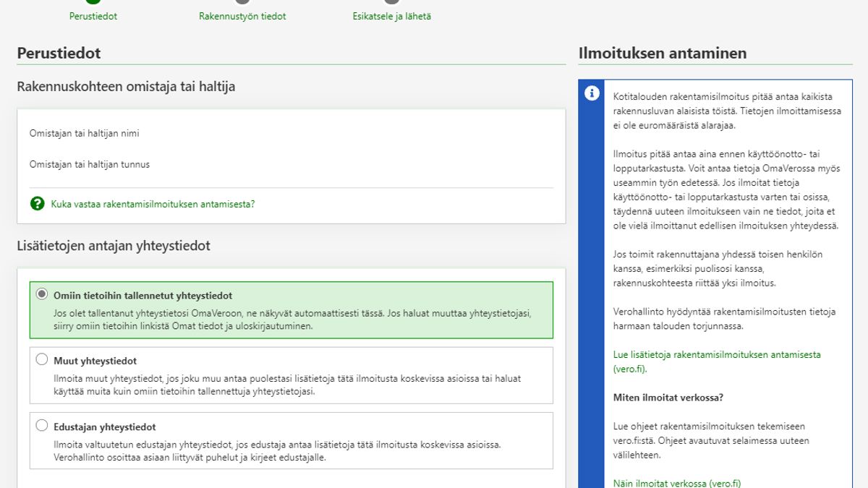Choose the Muut yhteystiedot radio button

pyautogui.click(x=42, y=360)
